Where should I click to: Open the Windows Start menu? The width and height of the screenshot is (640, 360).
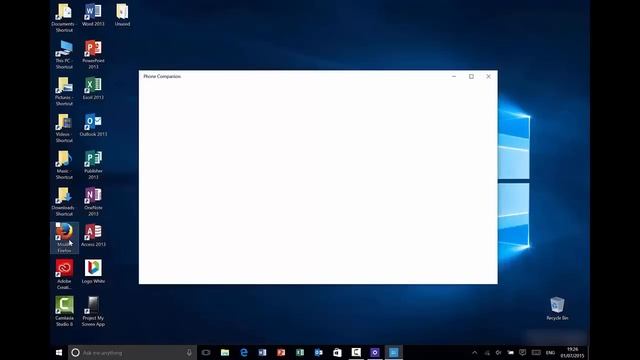click(x=59, y=352)
